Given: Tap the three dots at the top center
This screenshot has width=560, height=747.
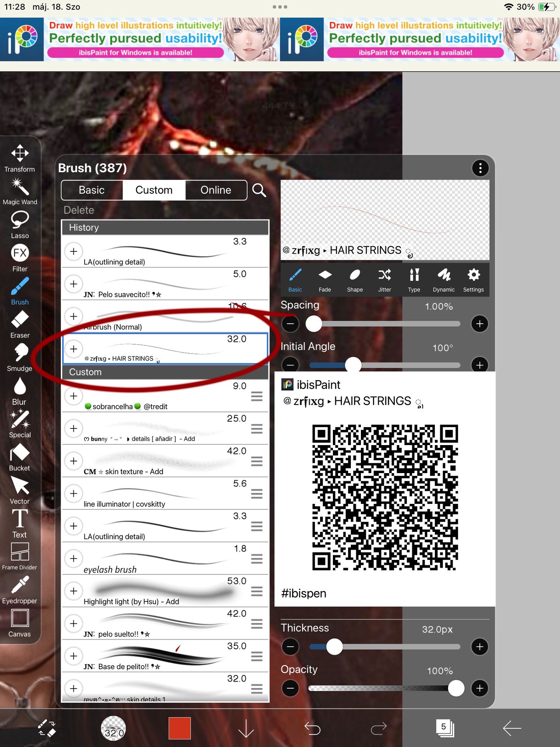Looking at the screenshot, I should (280, 7).
